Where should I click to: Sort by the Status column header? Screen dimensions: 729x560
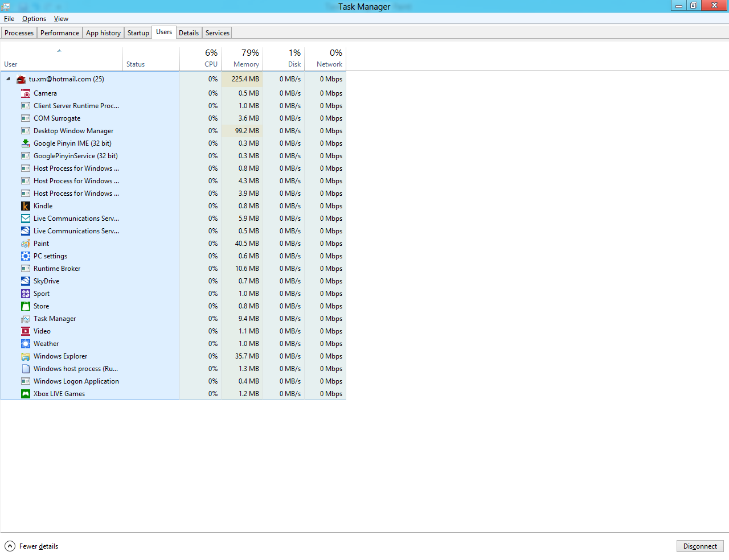pyautogui.click(x=151, y=59)
